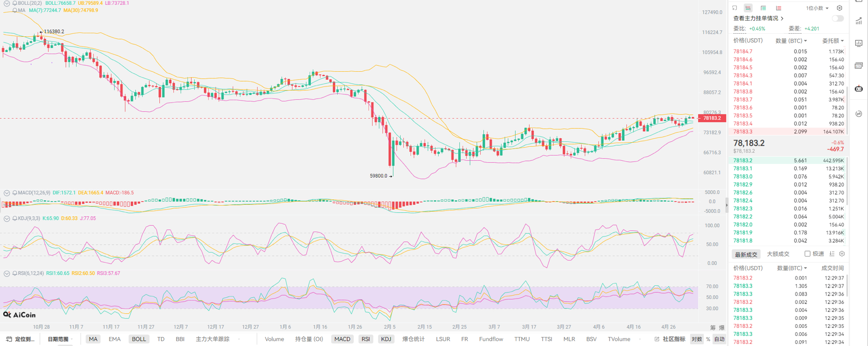The height and width of the screenshot is (346, 868).
Task: Enable the Volume sub-indicator
Action: [x=274, y=339]
